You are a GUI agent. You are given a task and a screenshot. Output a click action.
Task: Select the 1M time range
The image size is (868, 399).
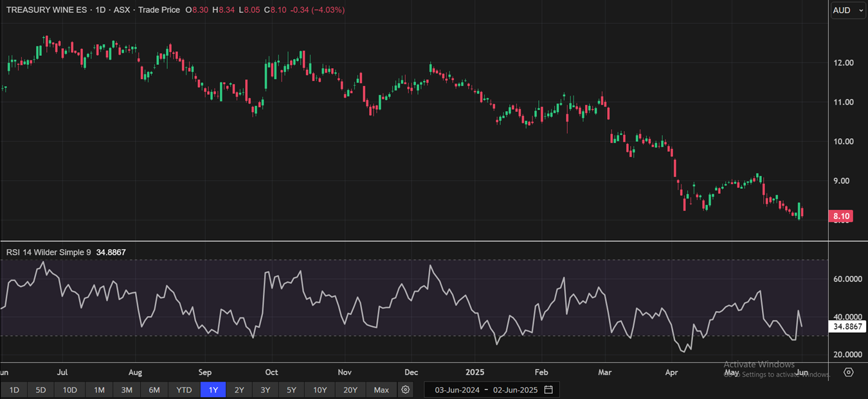click(99, 390)
